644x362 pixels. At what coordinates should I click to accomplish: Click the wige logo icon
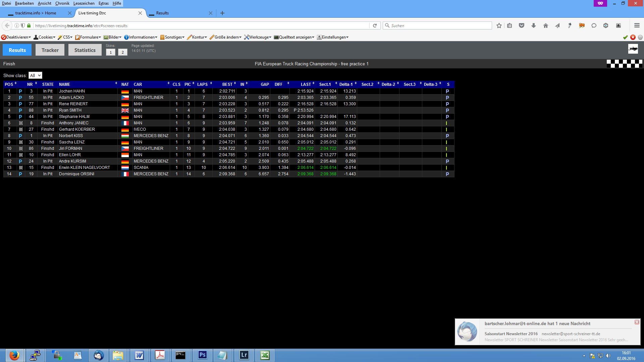coord(633,49)
